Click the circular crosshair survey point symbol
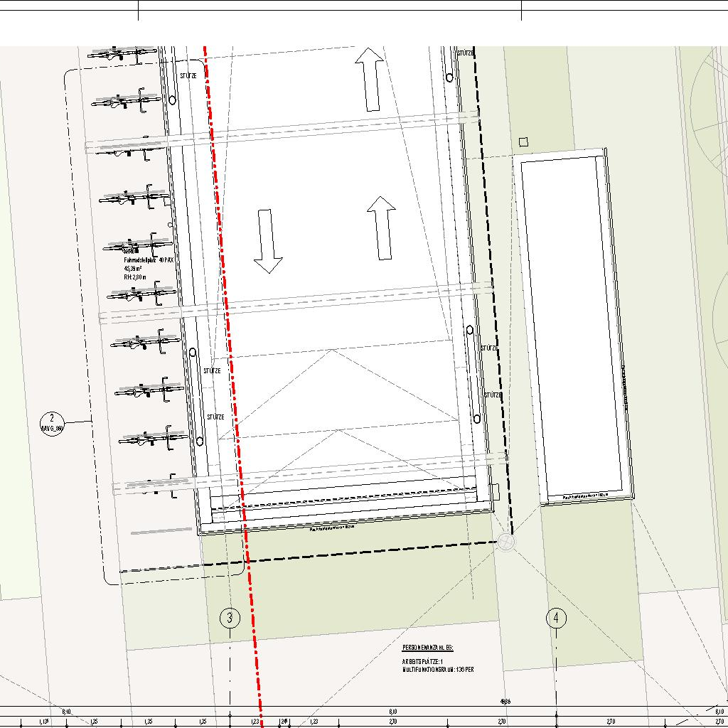 tap(505, 542)
